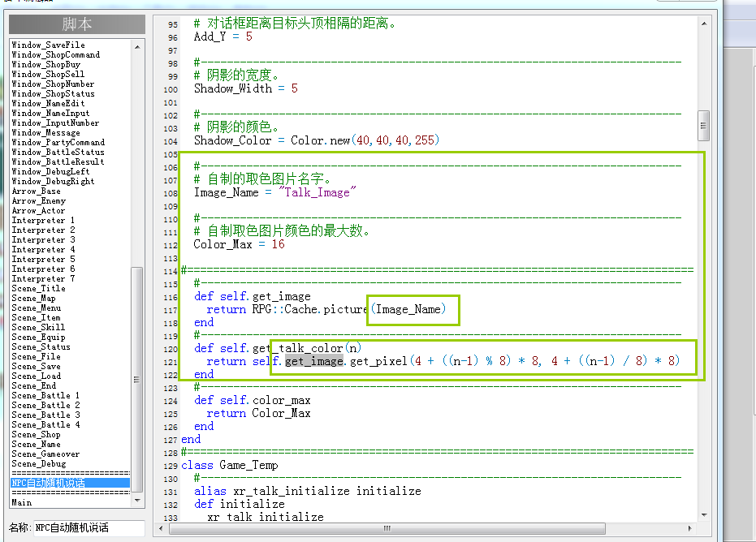Select Scene_Battle 3 script
The image size is (756, 542).
(x=45, y=415)
